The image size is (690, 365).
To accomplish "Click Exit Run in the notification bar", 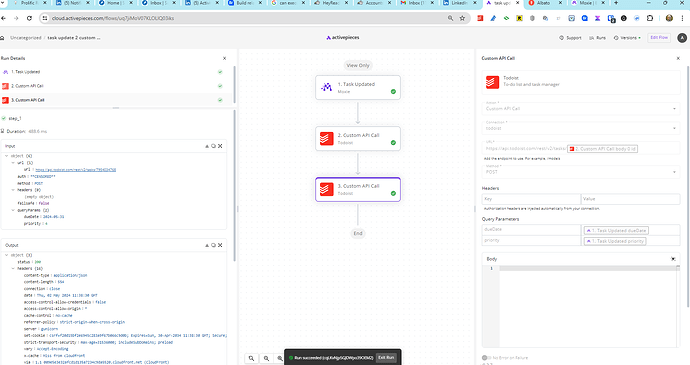I will (x=386, y=358).
